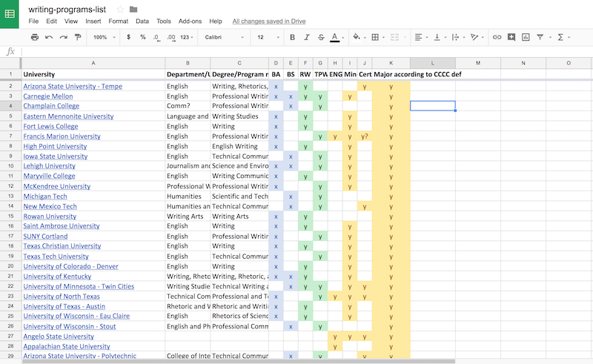This screenshot has height=364, width=593.
Task: Expand the text color arrow
Action: 343,38
